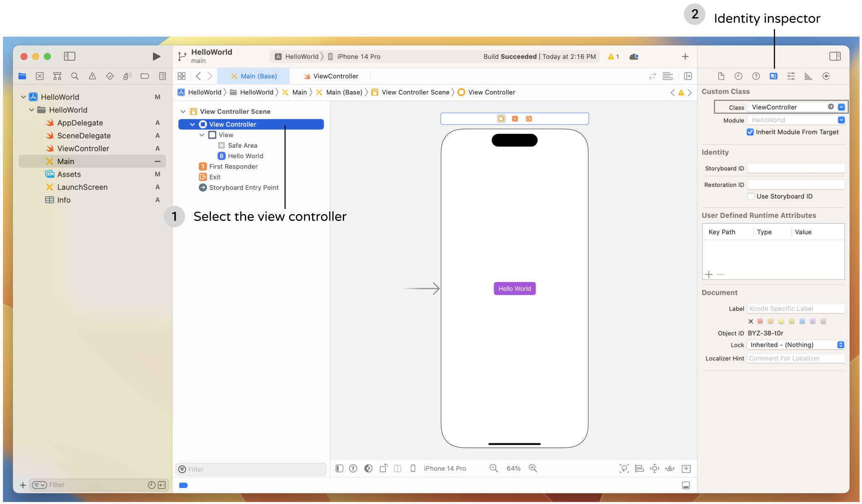Open the Attributes inspector
Viewport: 862px width, 504px height.
pos(791,76)
